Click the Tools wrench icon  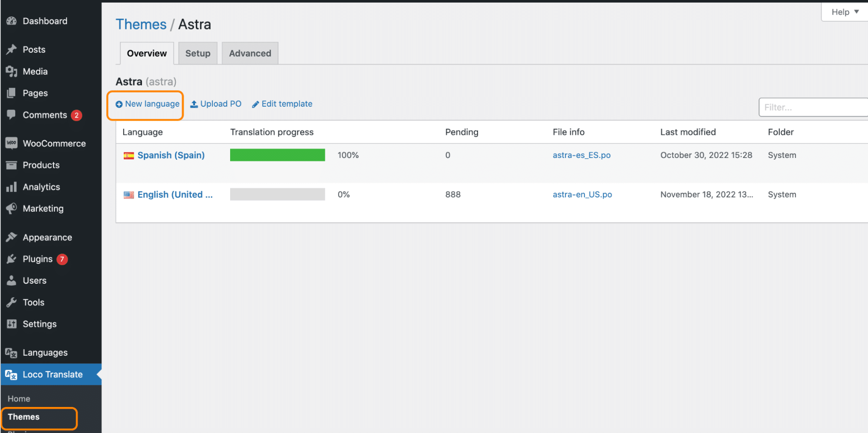tap(12, 302)
